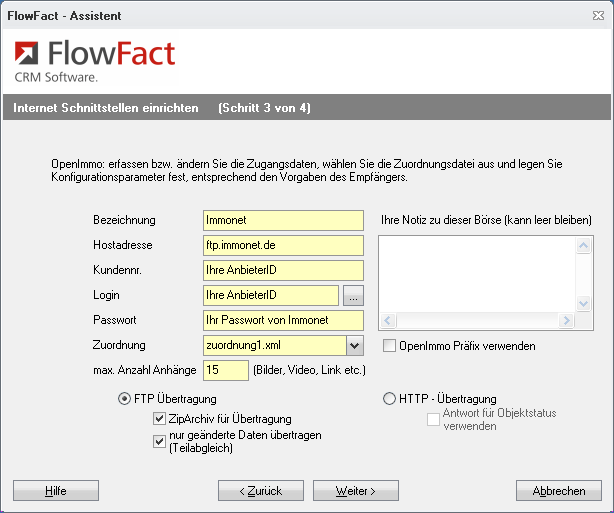The image size is (614, 513).
Task: Cancel with the Abbrechen button
Action: pos(559,491)
